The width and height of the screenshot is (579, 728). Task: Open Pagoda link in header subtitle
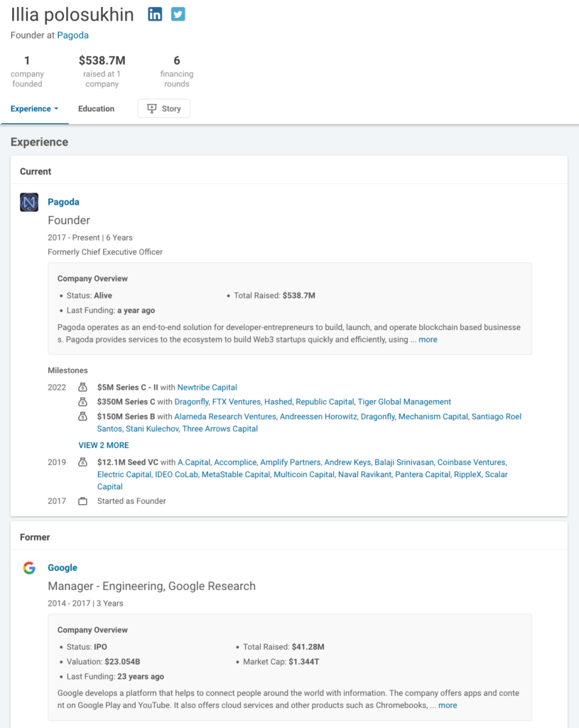click(73, 36)
